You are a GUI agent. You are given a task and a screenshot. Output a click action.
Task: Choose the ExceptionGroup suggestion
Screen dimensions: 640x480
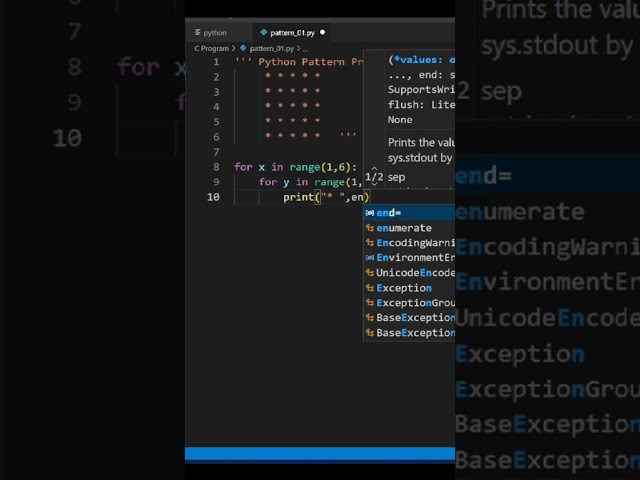409,303
